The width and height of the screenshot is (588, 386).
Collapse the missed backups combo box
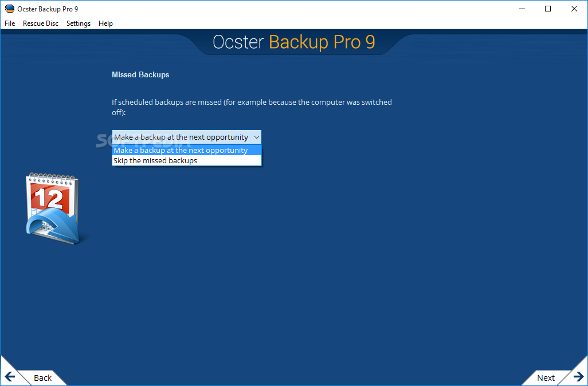186,137
